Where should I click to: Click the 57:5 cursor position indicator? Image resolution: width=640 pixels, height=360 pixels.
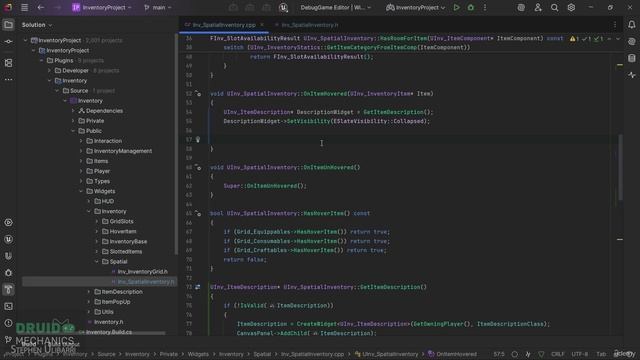[499, 354]
